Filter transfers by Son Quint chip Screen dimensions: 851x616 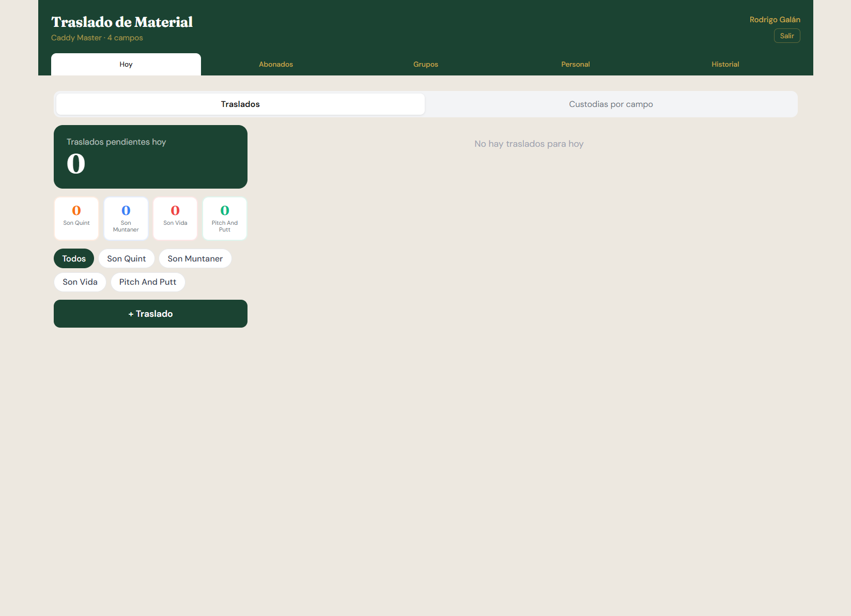point(127,258)
